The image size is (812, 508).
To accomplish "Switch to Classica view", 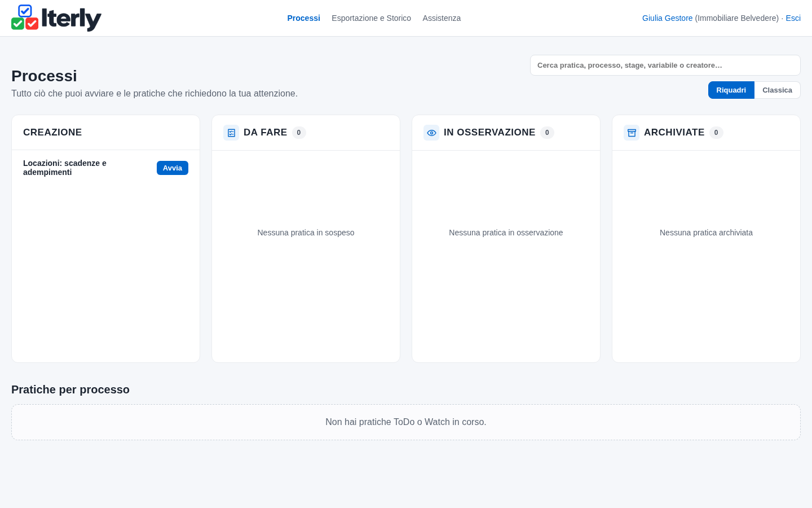I will [x=778, y=90].
